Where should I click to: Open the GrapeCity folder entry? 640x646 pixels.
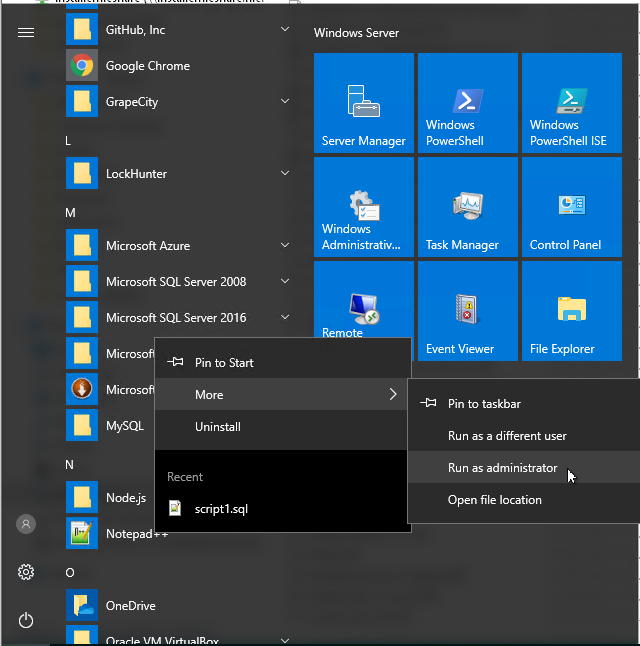(x=177, y=101)
